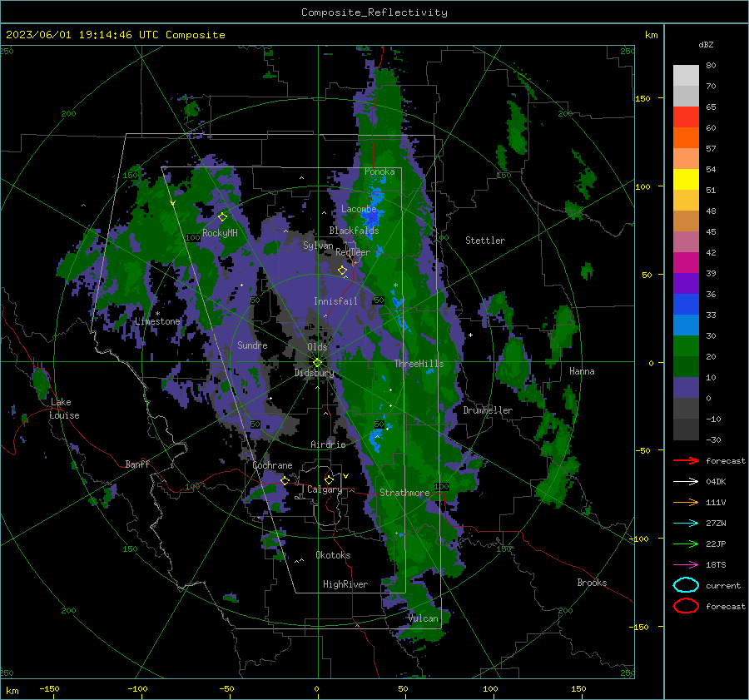
Task: Click the yellow diamond marker by RedDeer
Action: (x=342, y=271)
